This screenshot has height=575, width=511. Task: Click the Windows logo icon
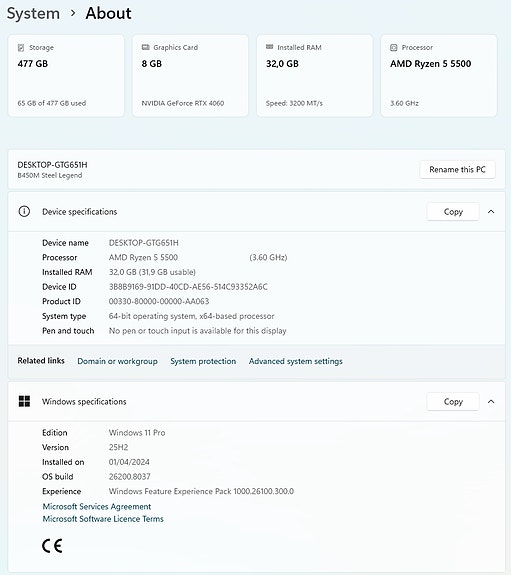pos(25,401)
